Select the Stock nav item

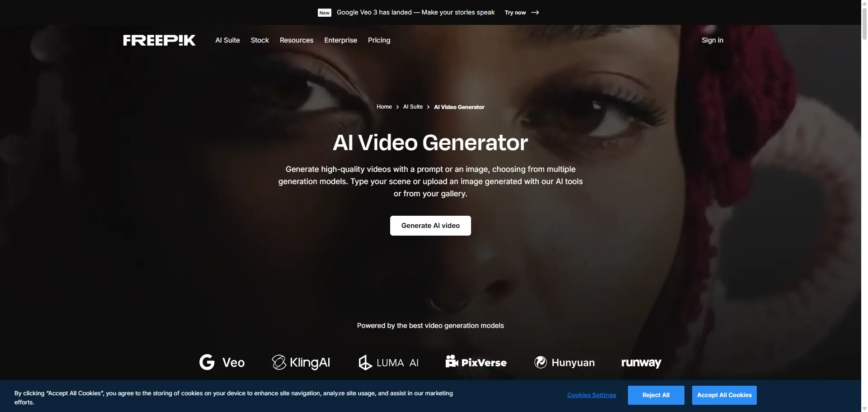coord(259,40)
